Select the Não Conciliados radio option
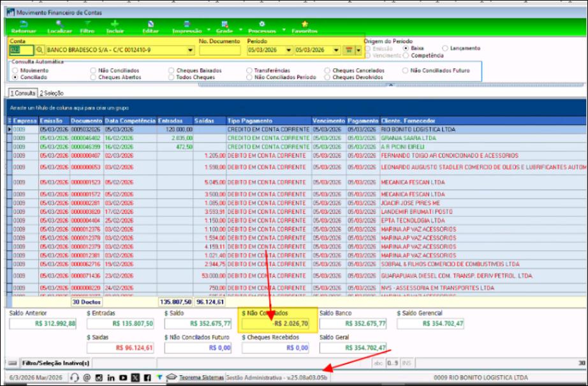This screenshot has height=386, width=588. [x=93, y=71]
